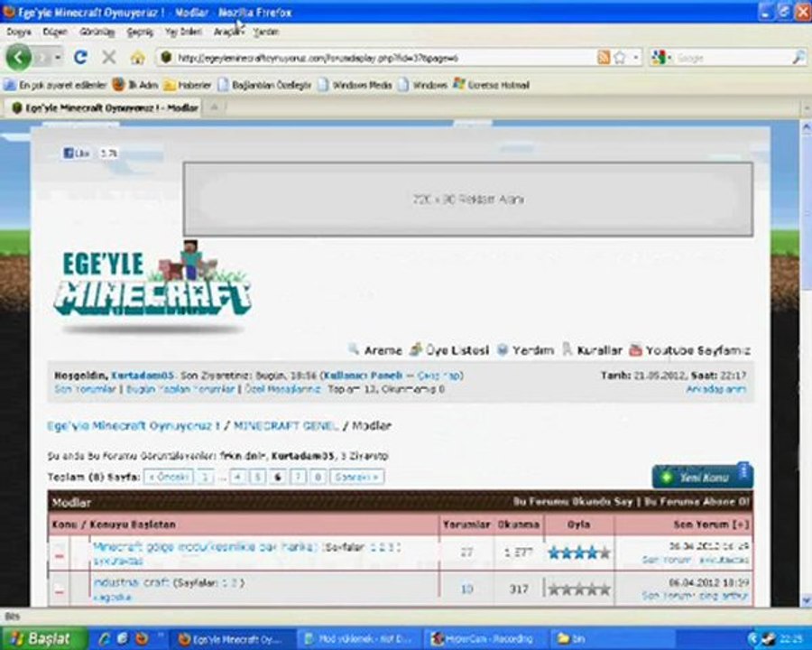Open the Dosya menu
The image size is (812, 650).
19,32
